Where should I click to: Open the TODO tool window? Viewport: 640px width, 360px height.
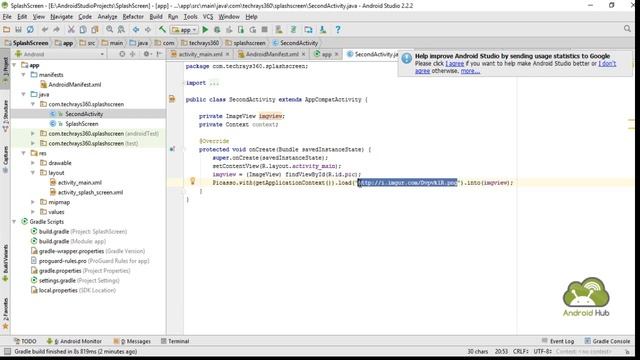pyautogui.click(x=25, y=341)
